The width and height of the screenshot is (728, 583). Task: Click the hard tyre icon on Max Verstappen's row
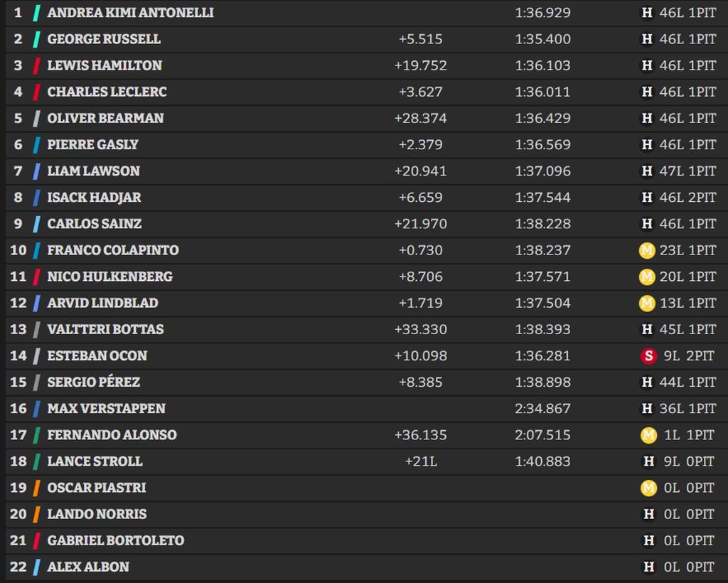coord(647,408)
